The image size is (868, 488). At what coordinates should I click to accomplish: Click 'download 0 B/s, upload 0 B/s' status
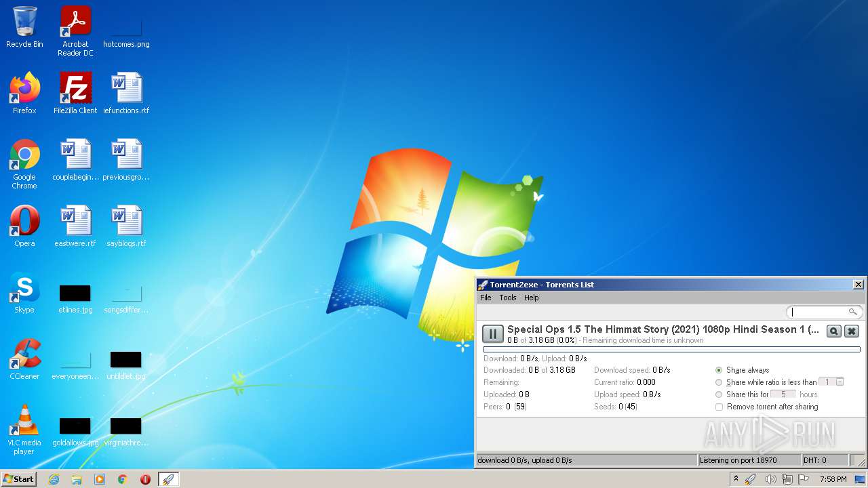tap(525, 460)
